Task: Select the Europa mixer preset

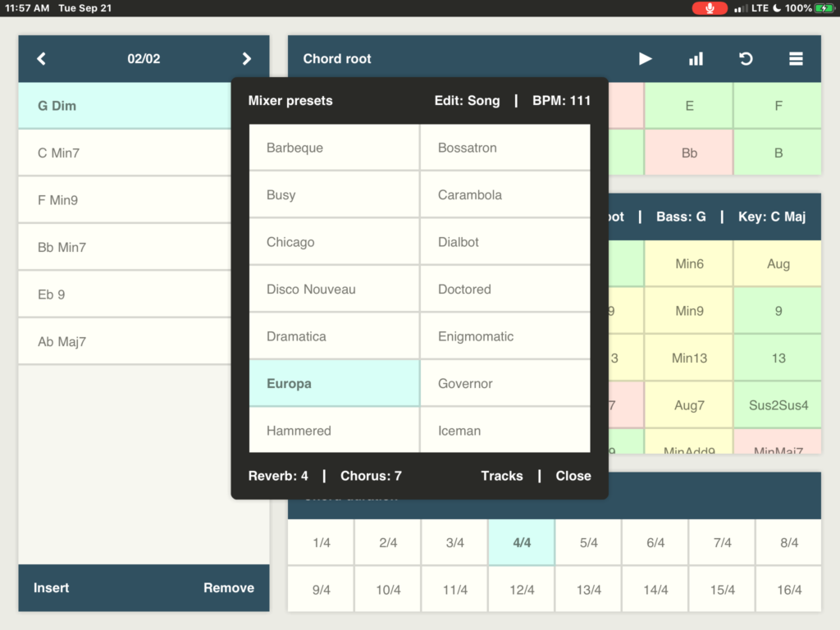Action: [334, 383]
